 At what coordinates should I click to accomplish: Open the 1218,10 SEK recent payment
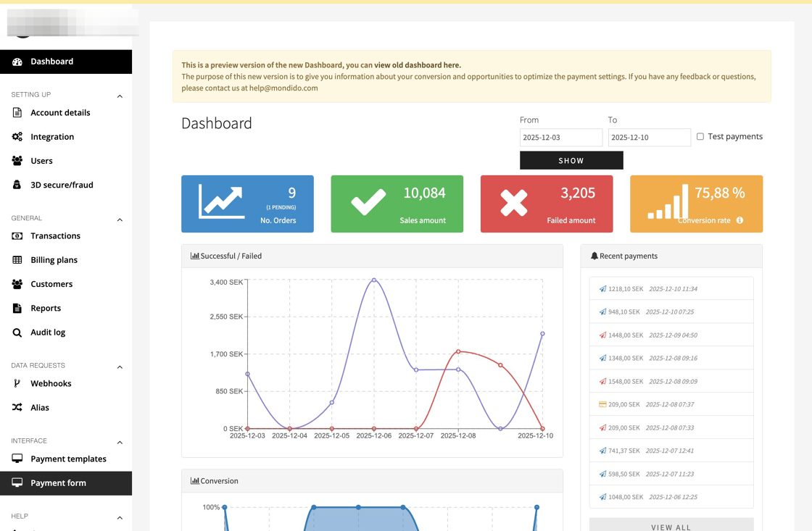click(x=671, y=289)
